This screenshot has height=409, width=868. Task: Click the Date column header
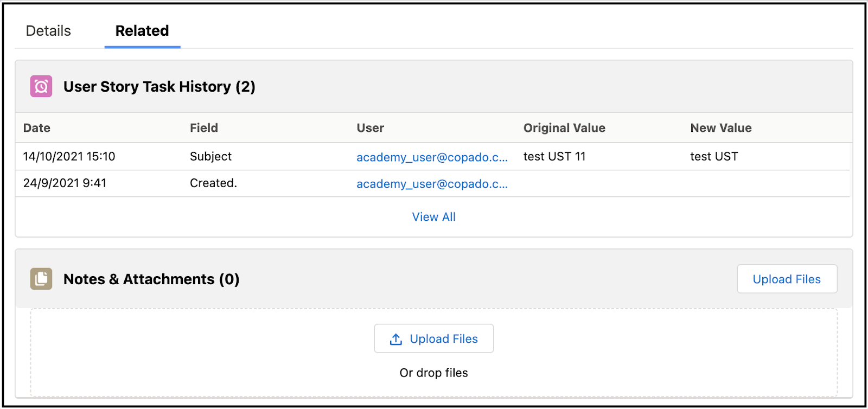37,128
